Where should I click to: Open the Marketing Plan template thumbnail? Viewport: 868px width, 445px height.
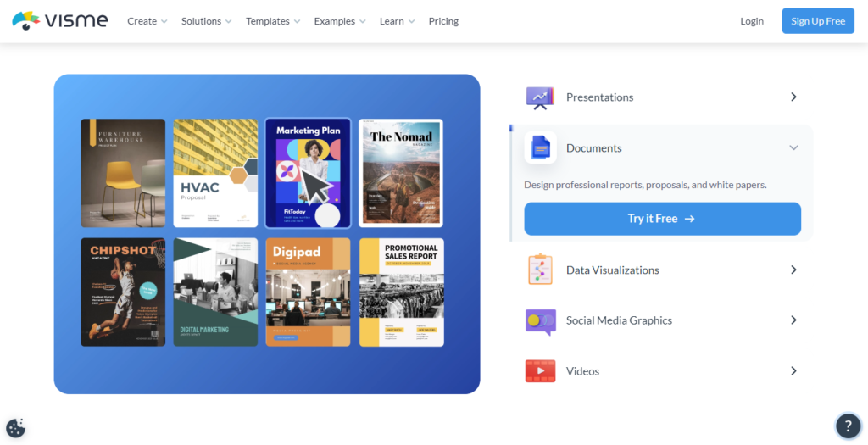308,173
